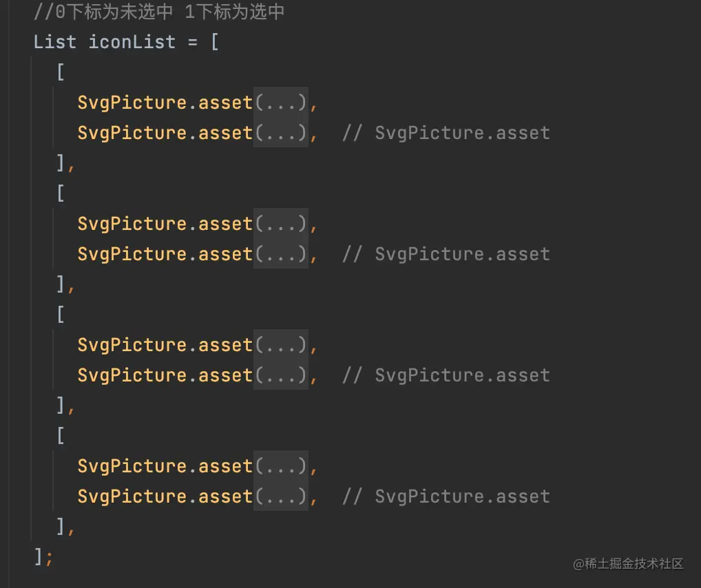701x588 pixels.
Task: Expand second folded call in third sub-list
Action: tap(281, 375)
